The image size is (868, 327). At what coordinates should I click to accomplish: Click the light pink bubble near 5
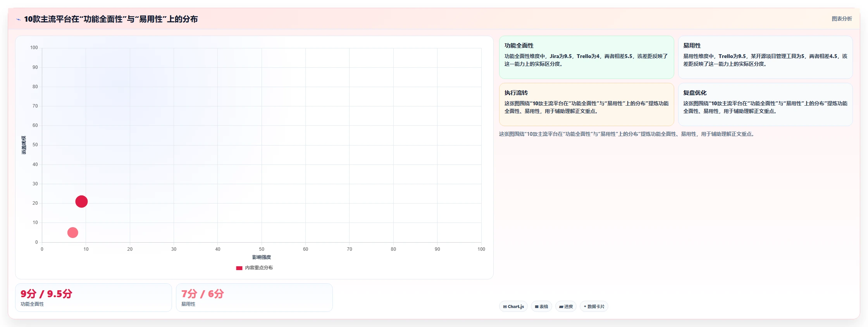click(x=72, y=233)
